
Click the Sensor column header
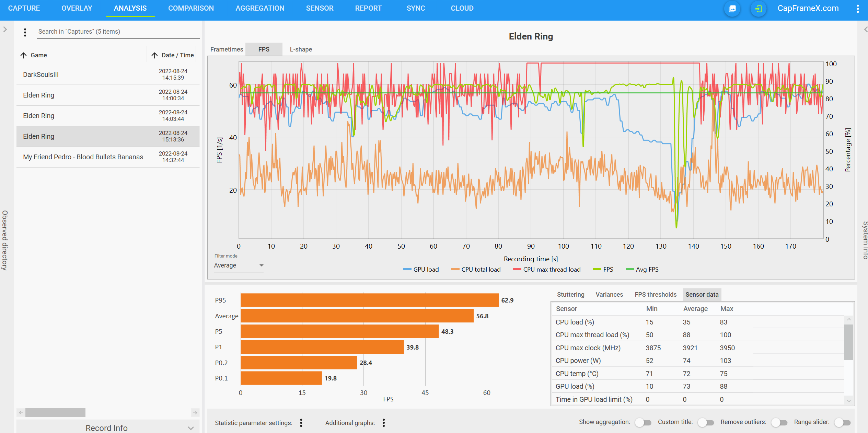(x=567, y=309)
